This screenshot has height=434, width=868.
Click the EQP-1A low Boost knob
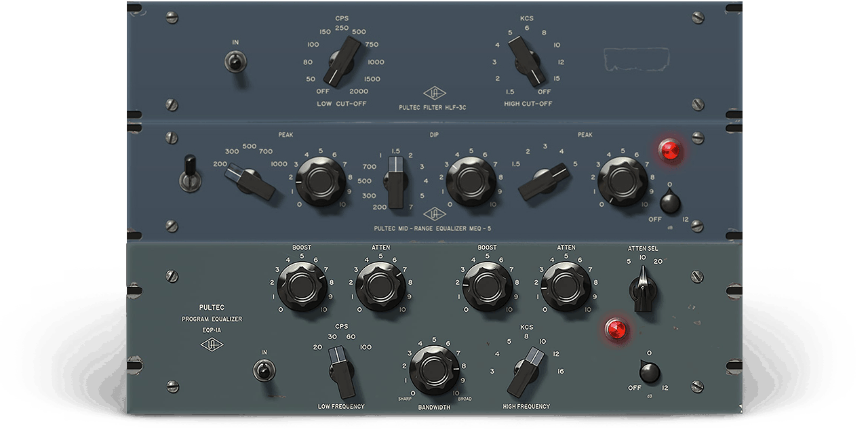pos(302,286)
